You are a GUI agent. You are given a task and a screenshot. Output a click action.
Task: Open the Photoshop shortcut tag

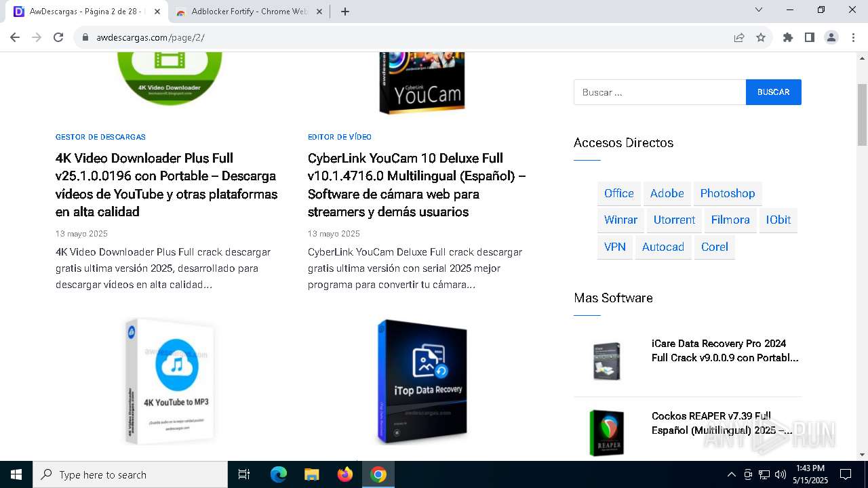728,193
